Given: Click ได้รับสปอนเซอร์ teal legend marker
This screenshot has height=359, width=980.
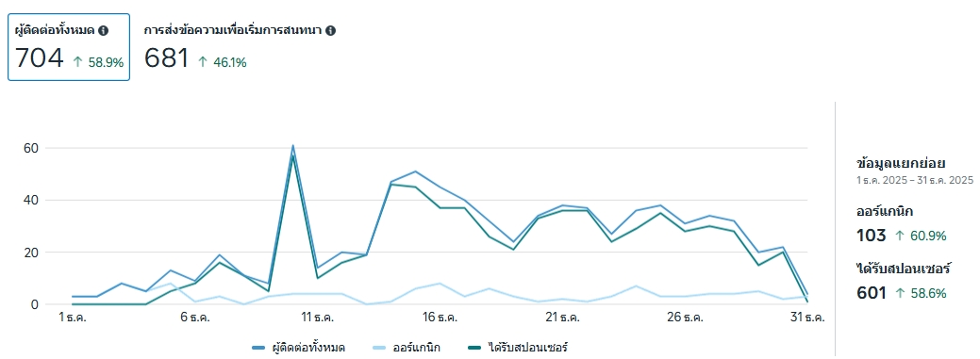Looking at the screenshot, I should (x=475, y=348).
